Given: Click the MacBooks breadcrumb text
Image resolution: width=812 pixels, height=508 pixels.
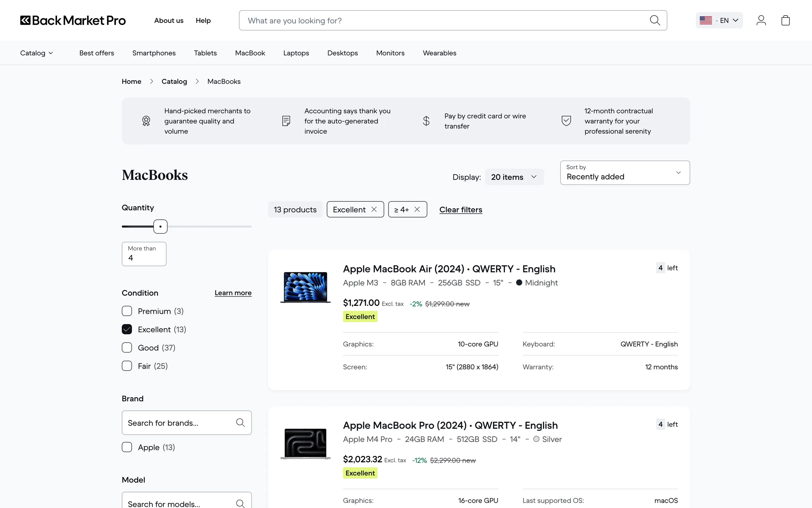Looking at the screenshot, I should [224, 82].
